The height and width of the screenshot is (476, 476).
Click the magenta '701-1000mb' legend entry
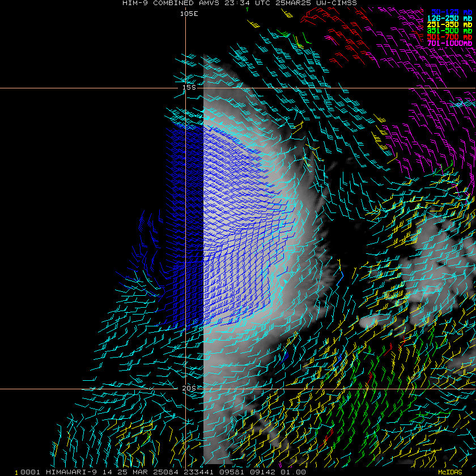coord(449,43)
